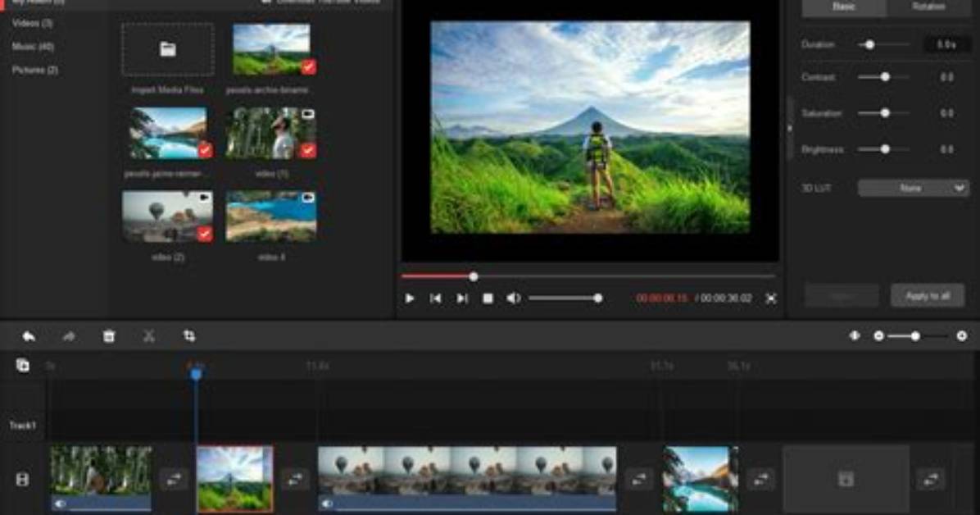Click the empty placeholder clip slot
This screenshot has width=980, height=515.
[x=846, y=480]
